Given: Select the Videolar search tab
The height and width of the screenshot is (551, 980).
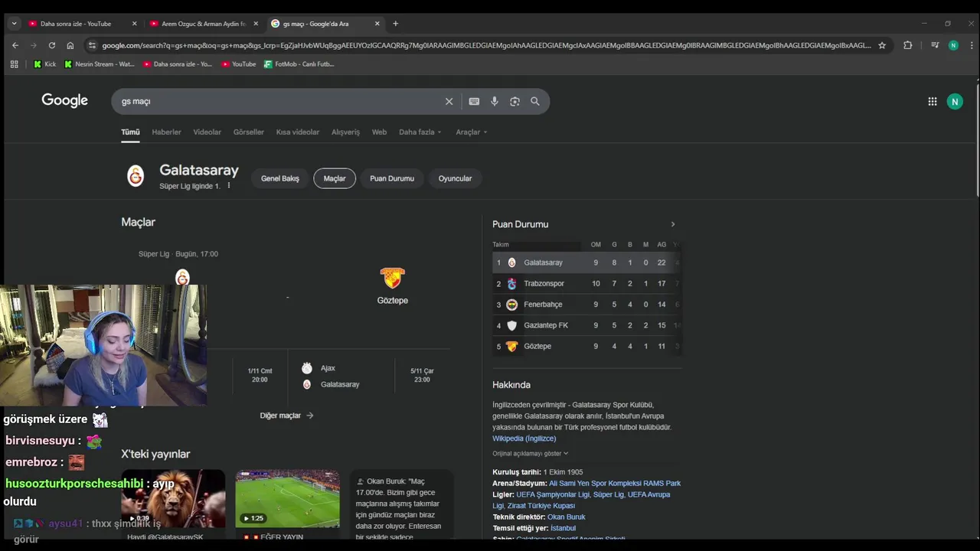Looking at the screenshot, I should 207,132.
